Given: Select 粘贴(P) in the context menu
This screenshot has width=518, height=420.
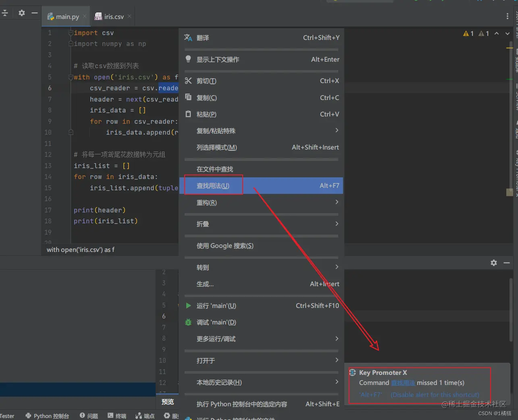Looking at the screenshot, I should coord(261,114).
